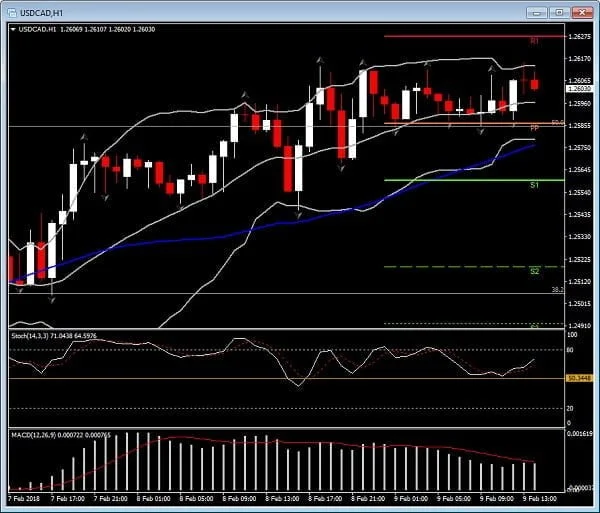Click the 1.25645 price axis value
600x513 pixels.
coord(580,170)
